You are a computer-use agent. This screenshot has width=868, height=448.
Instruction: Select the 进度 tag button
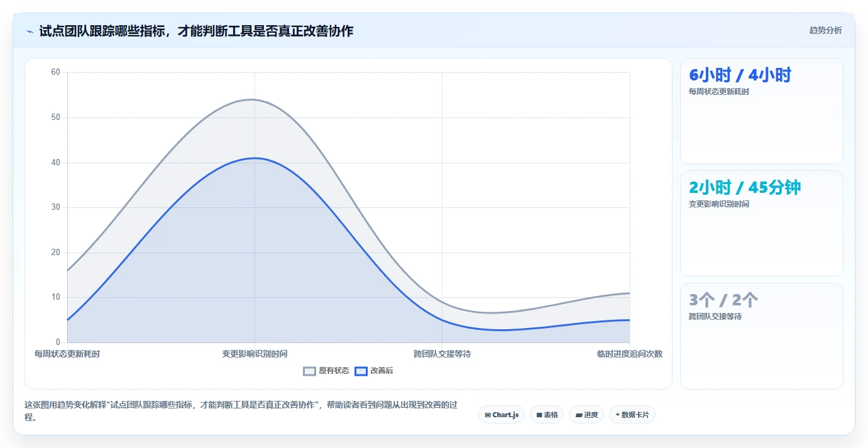click(586, 415)
